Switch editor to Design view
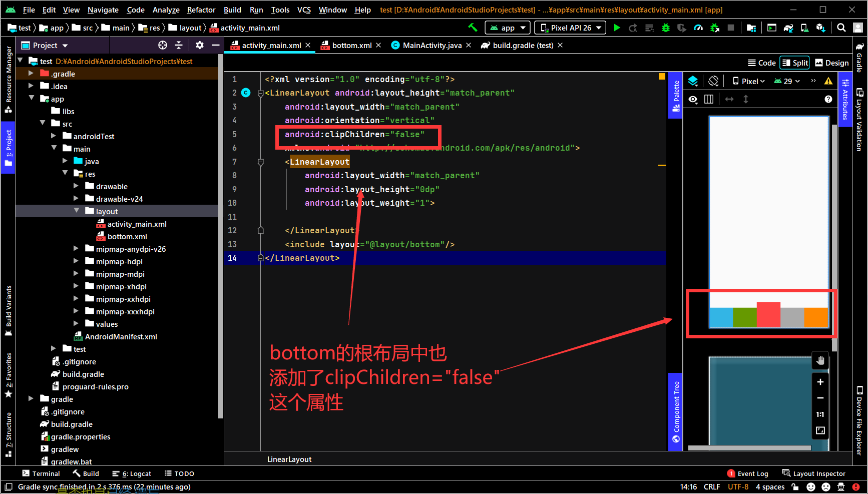 point(831,63)
